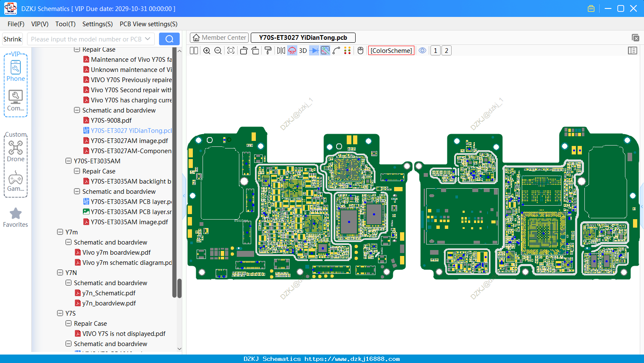Open Y70S-ET3027AM image.pdf
Image resolution: width=644 pixels, height=363 pixels.
tap(129, 140)
